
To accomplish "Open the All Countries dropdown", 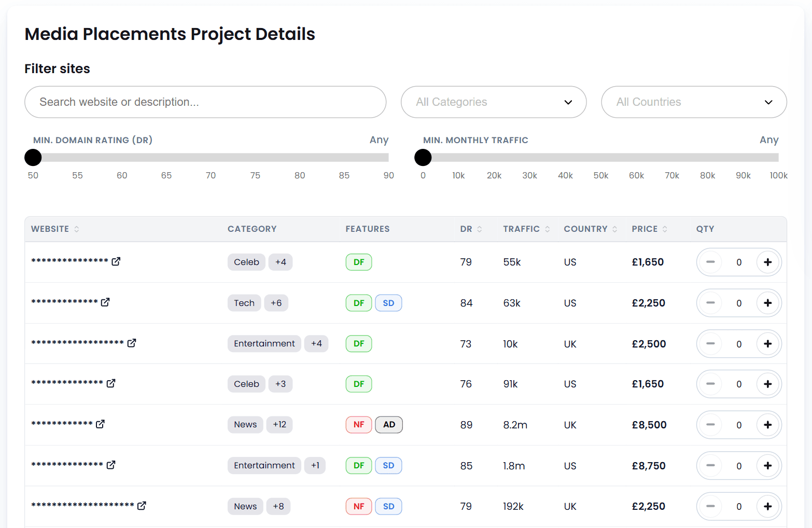I will (694, 102).
